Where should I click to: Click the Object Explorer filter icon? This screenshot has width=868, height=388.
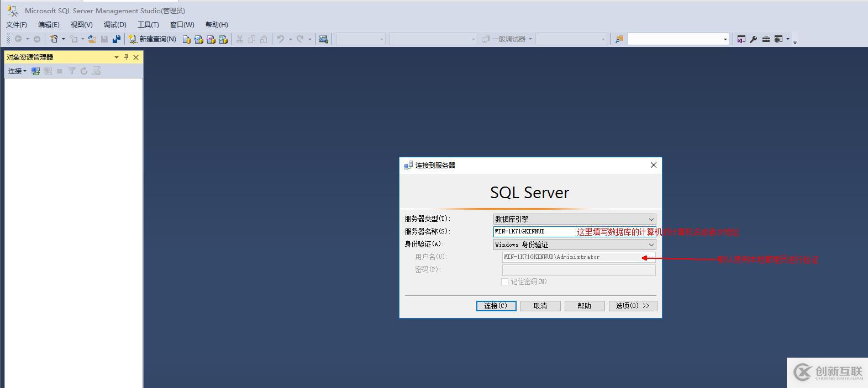tap(72, 71)
